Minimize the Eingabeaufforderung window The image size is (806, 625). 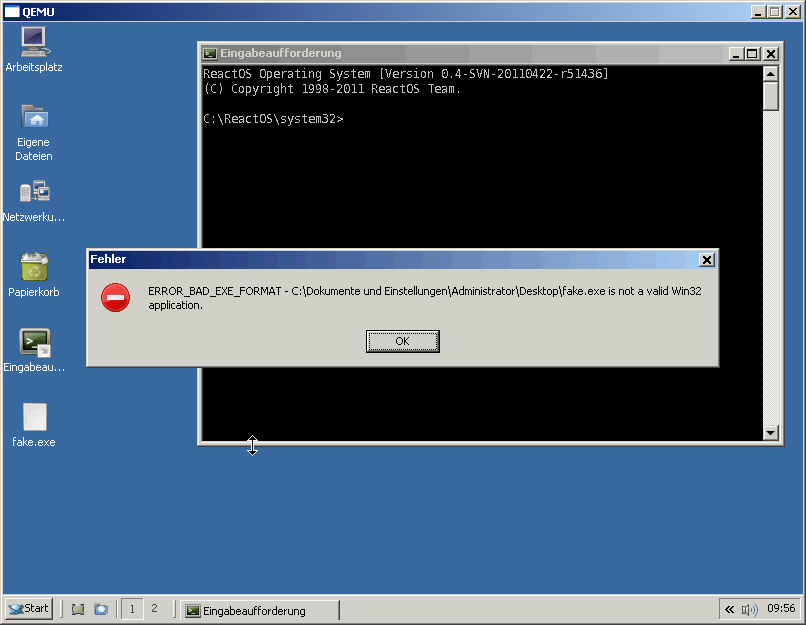[x=736, y=53]
